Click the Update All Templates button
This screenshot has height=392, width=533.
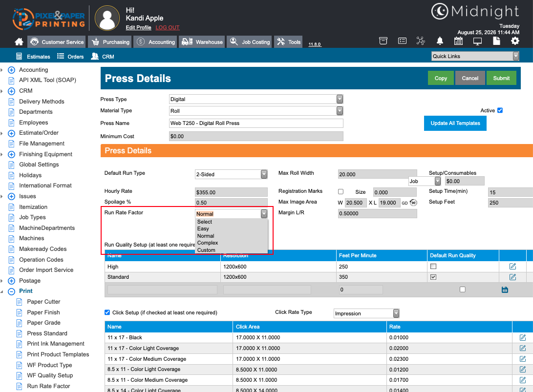[455, 124]
